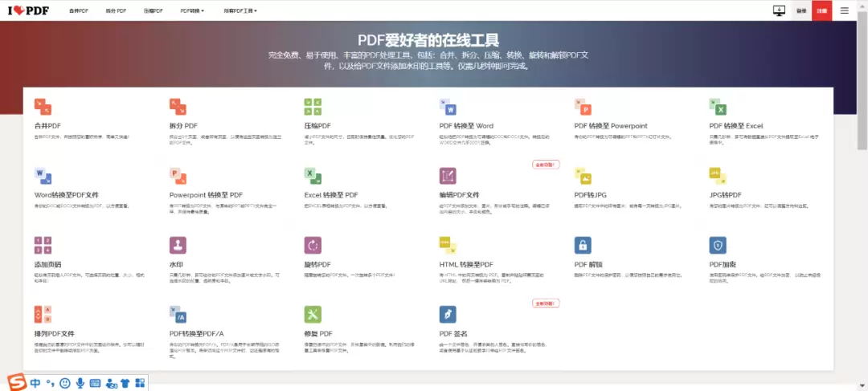Select the PDF 转换至 Word icon
The image size is (868, 391).
448,107
